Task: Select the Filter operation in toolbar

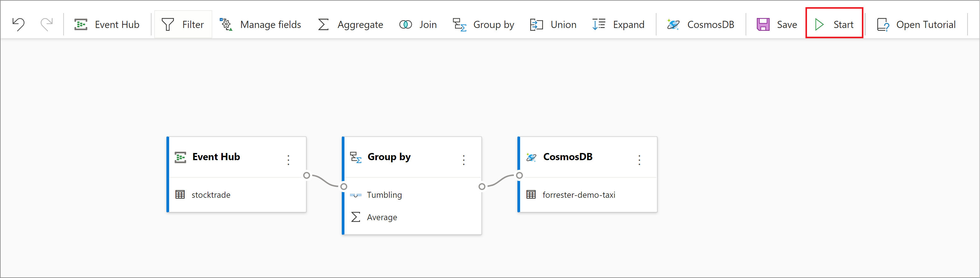Action: 183,25
